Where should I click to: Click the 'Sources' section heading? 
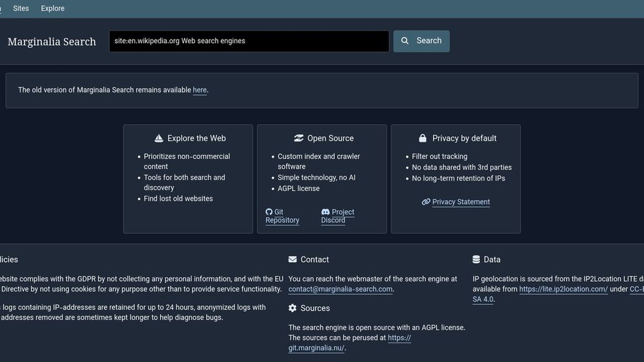point(315,308)
